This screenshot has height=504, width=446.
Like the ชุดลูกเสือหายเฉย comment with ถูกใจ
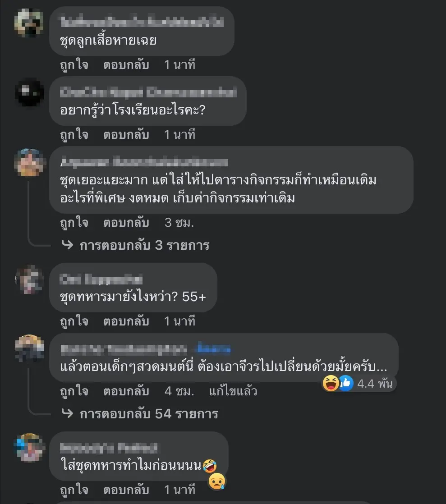point(74,65)
